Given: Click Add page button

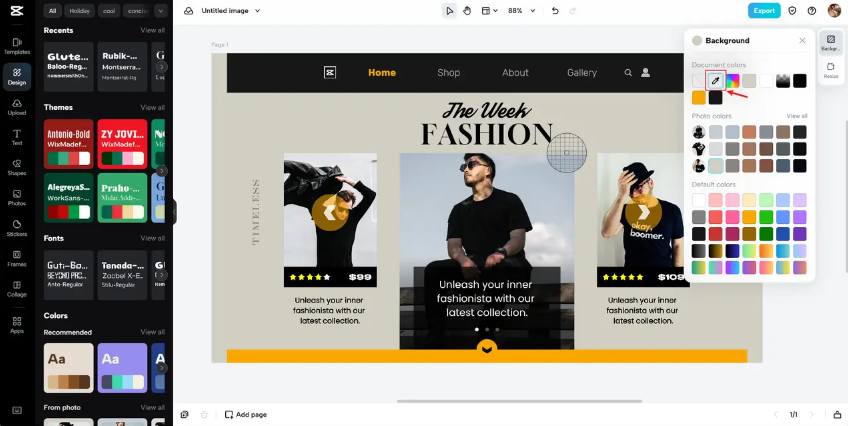Looking at the screenshot, I should click(x=246, y=415).
